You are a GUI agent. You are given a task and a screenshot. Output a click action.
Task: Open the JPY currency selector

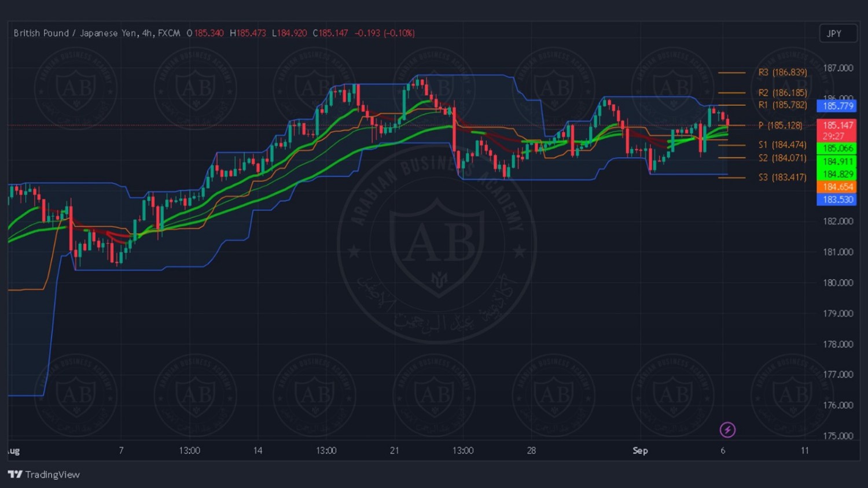tap(837, 34)
